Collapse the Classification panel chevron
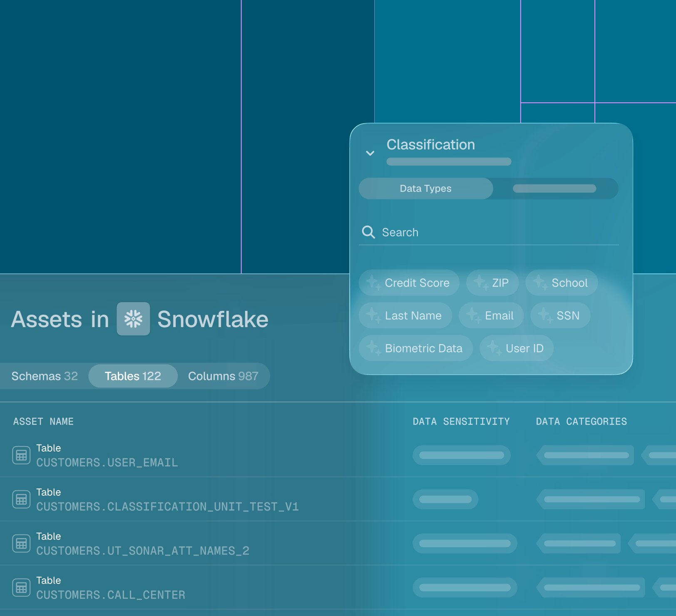This screenshot has height=616, width=676. tap(370, 153)
